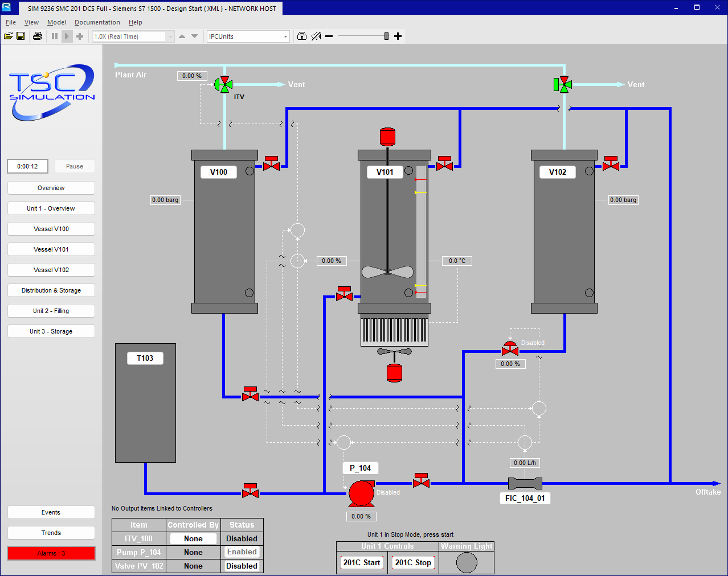Toggle Pump P_104 Enabled status
728x576 pixels.
click(242, 552)
